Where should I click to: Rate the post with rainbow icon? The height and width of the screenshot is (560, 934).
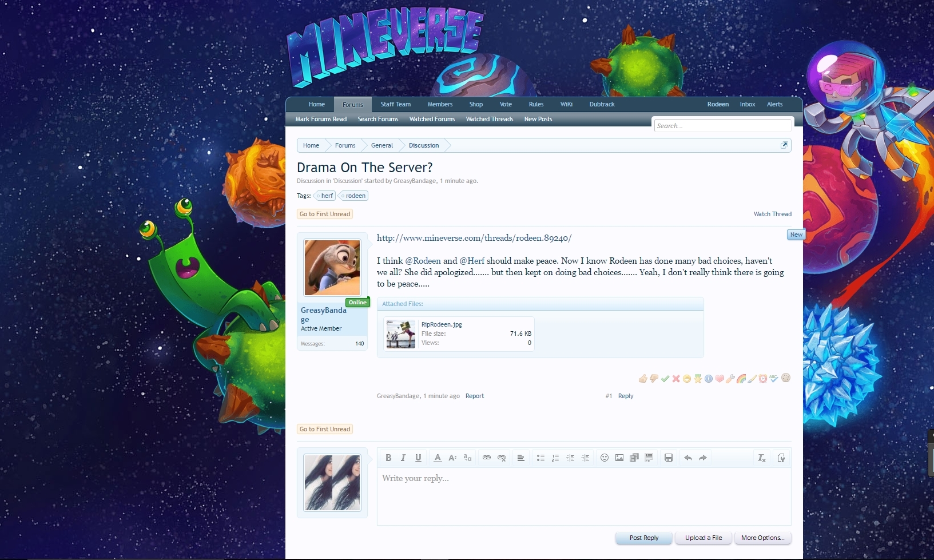741,379
